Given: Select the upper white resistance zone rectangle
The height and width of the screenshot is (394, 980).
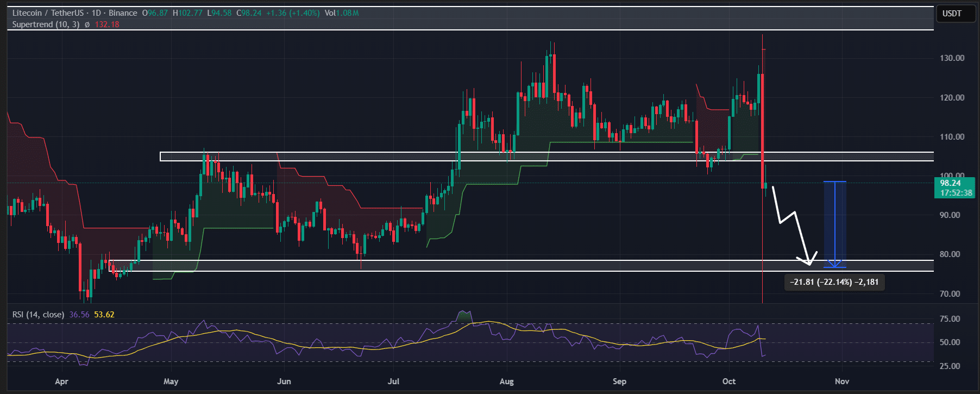Looking at the screenshot, I should point(543,157).
